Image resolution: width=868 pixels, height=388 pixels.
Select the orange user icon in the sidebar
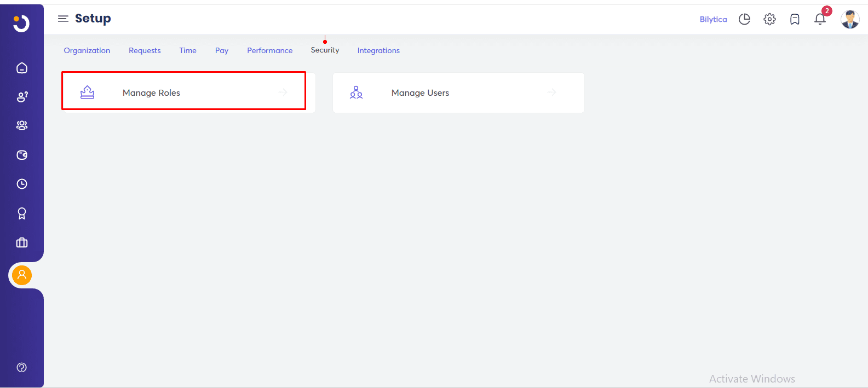point(22,275)
